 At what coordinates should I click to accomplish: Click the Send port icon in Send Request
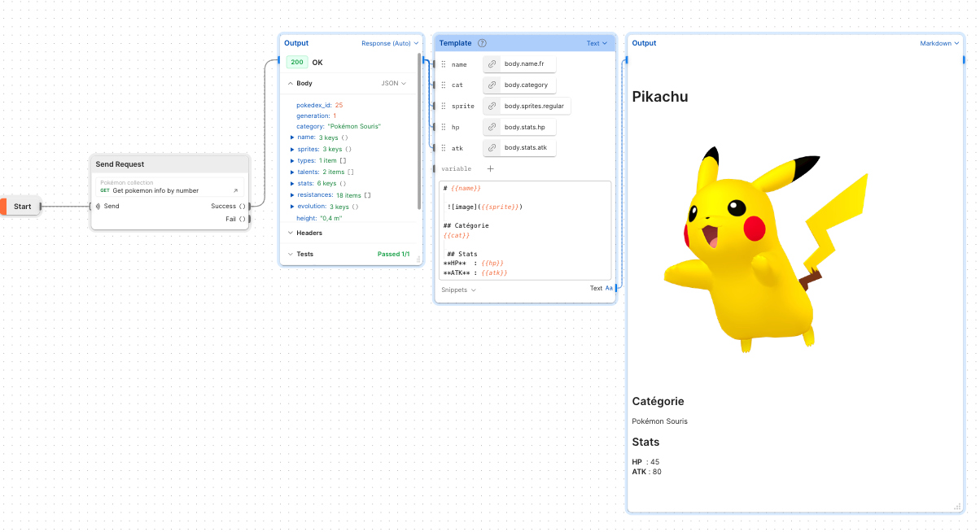coord(98,206)
